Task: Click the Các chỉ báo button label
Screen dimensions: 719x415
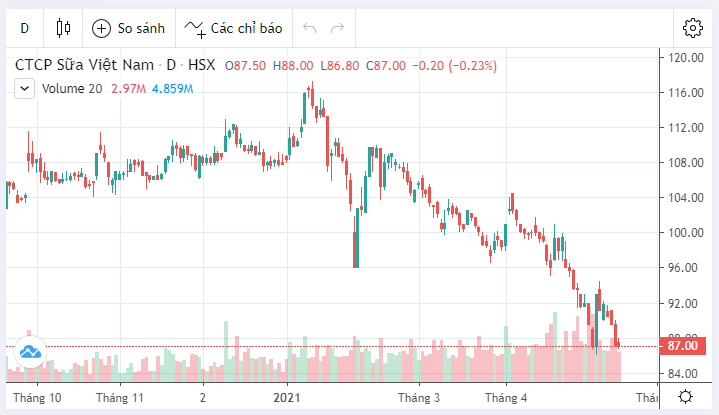Action: point(246,27)
